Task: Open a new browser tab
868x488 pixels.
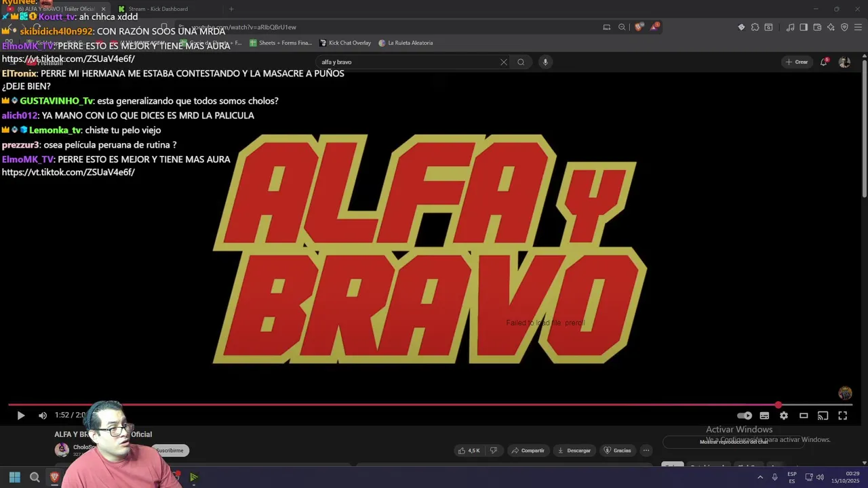Action: coord(231,9)
